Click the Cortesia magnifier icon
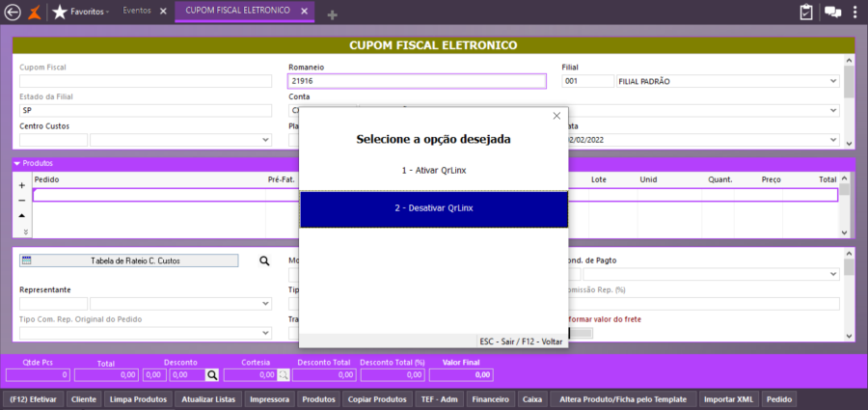Screen dimensions: 868x410 click(x=283, y=375)
